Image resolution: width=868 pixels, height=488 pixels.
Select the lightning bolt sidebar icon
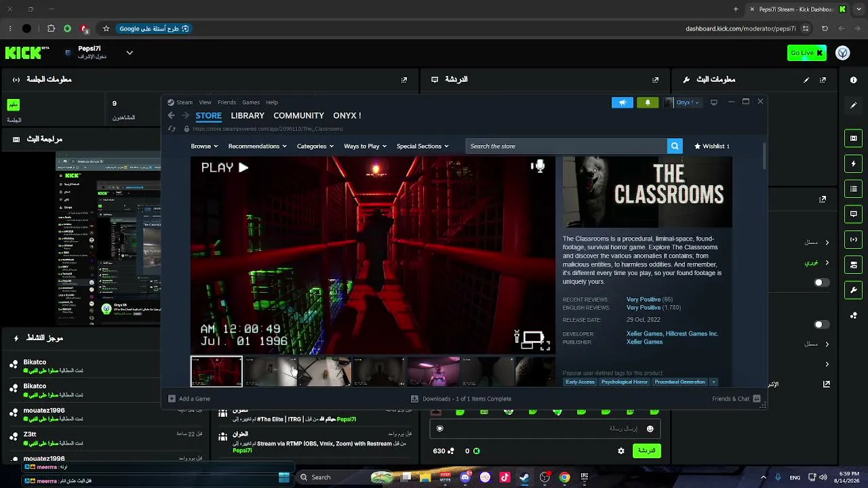[854, 163]
